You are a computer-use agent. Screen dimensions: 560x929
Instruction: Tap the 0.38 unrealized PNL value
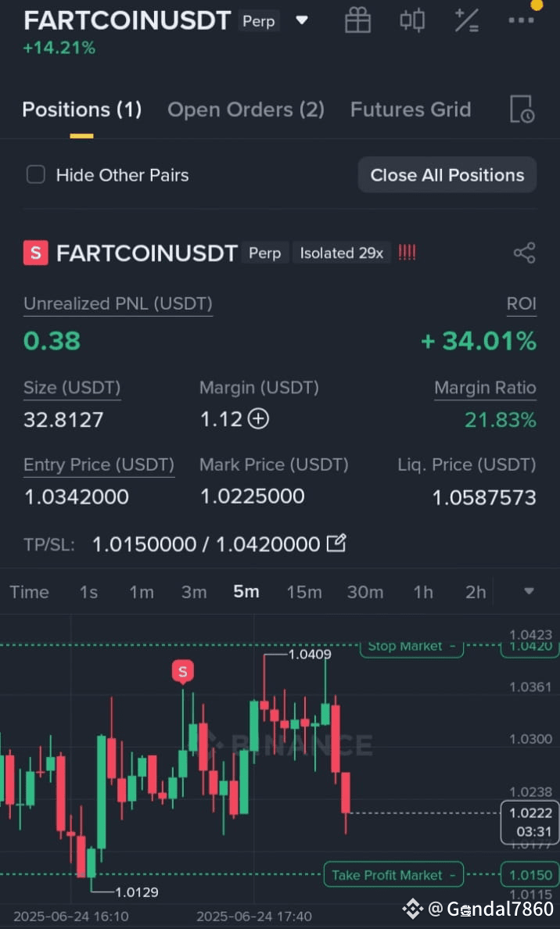[52, 341]
